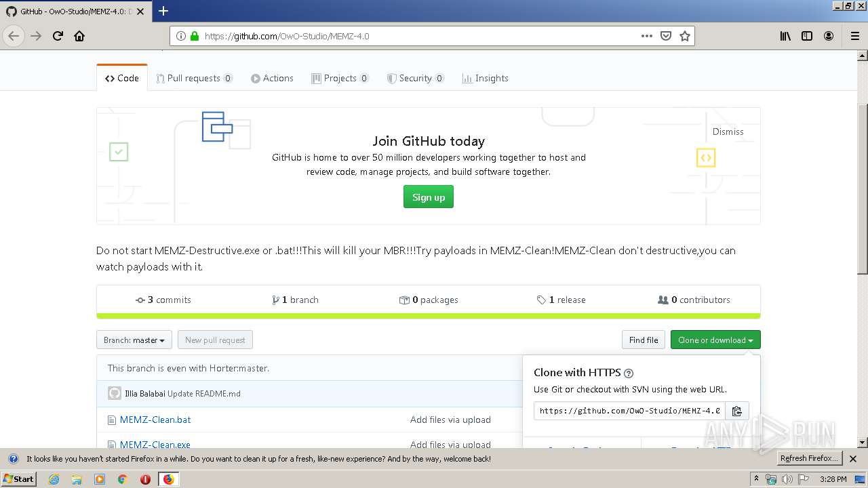The image size is (868, 488).
Task: Open a new browser tab
Action: pos(163,11)
